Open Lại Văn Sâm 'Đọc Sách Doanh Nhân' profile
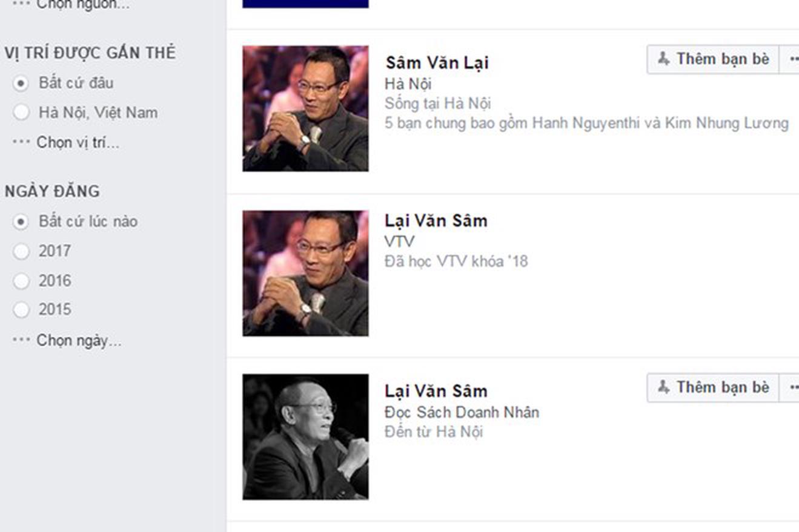799x532 pixels. click(436, 391)
